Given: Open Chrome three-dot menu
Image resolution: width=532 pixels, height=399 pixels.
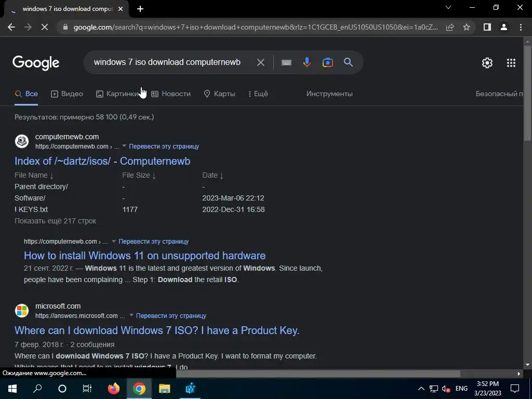Looking at the screenshot, I should [x=521, y=27].
